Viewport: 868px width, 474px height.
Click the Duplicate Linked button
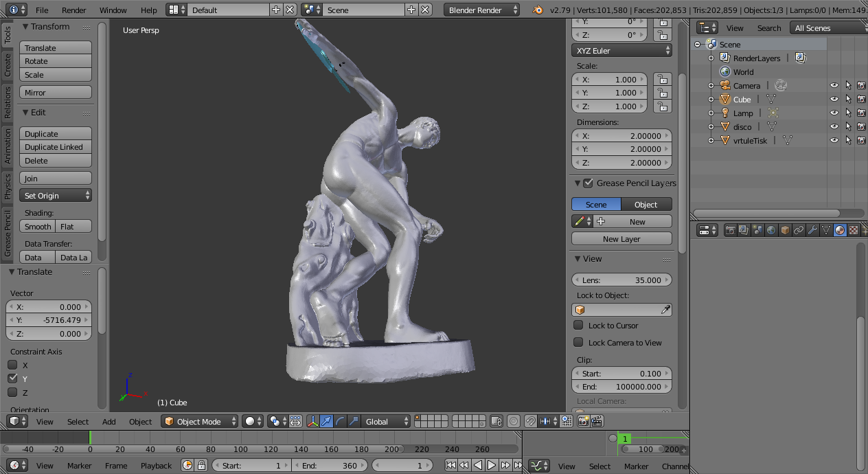point(56,147)
